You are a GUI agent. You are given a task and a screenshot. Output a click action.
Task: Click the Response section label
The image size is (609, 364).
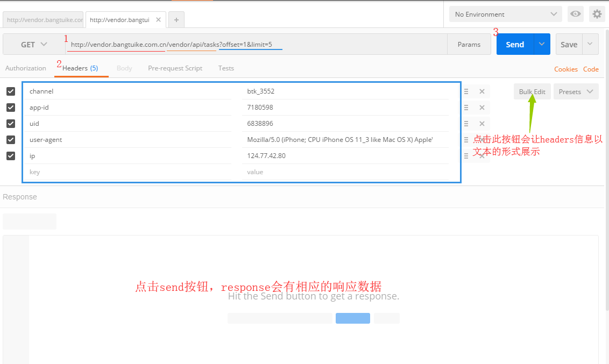tap(20, 197)
